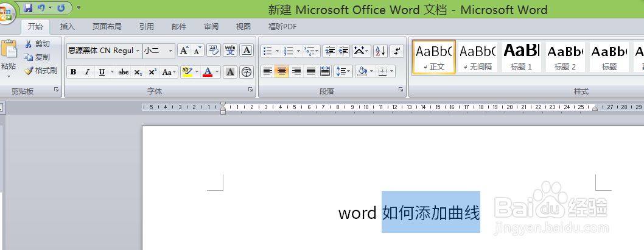
Task: Grow font size with the large A icon
Action: tap(184, 51)
